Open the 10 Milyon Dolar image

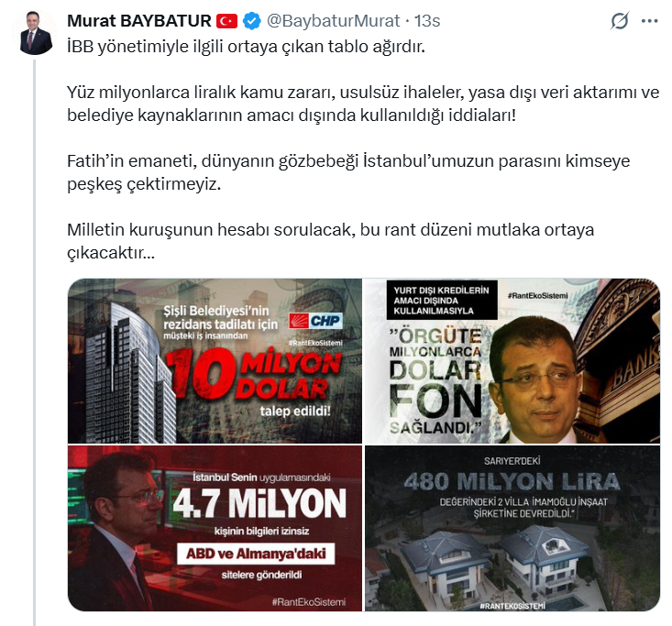(x=215, y=361)
